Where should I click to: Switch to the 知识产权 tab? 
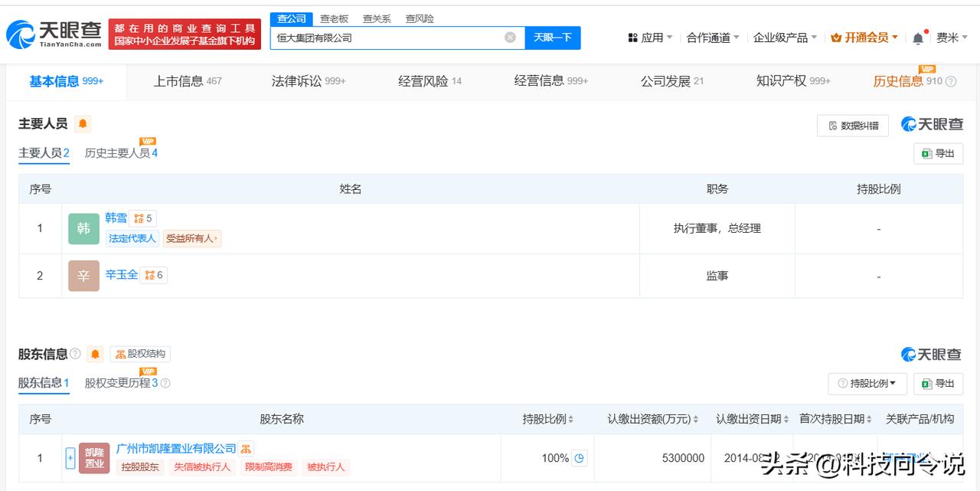pyautogui.click(x=793, y=81)
